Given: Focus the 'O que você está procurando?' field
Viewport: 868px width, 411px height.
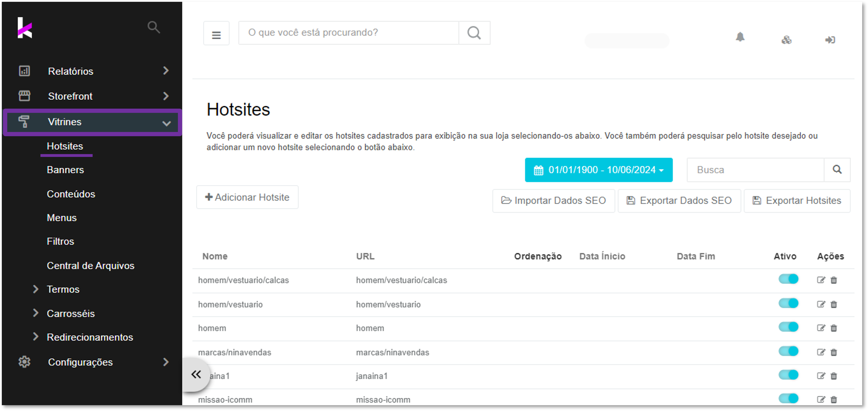Looking at the screenshot, I should (x=349, y=33).
